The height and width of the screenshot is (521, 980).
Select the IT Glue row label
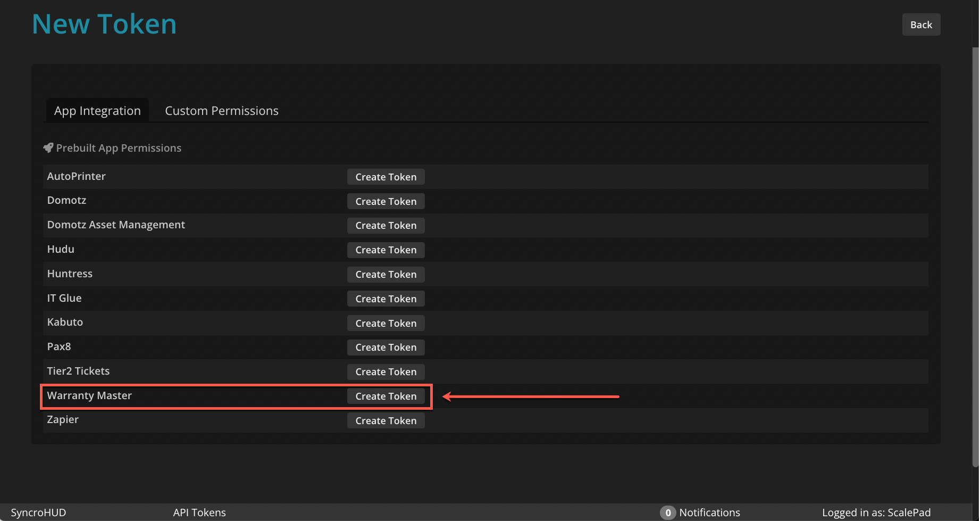[x=64, y=298]
